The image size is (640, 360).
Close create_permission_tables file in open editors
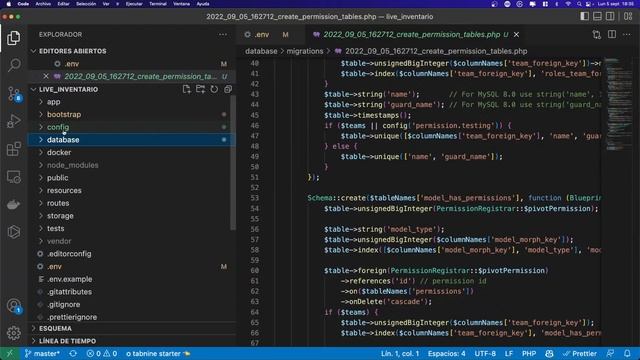coord(46,76)
